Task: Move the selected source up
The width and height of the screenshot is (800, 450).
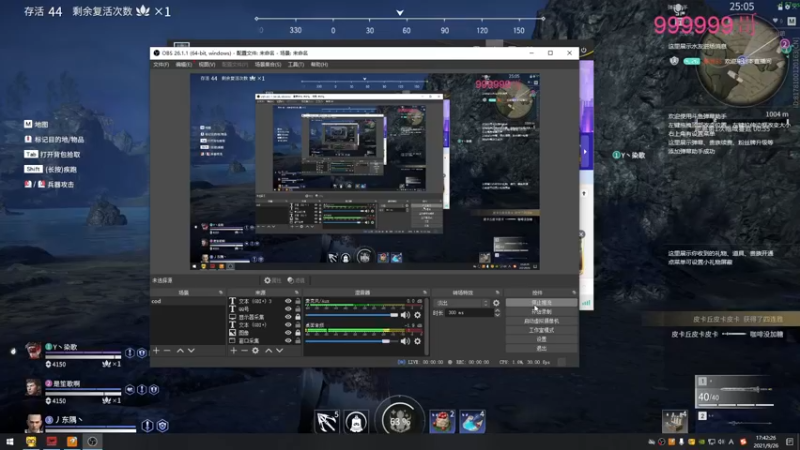Action: coord(268,351)
